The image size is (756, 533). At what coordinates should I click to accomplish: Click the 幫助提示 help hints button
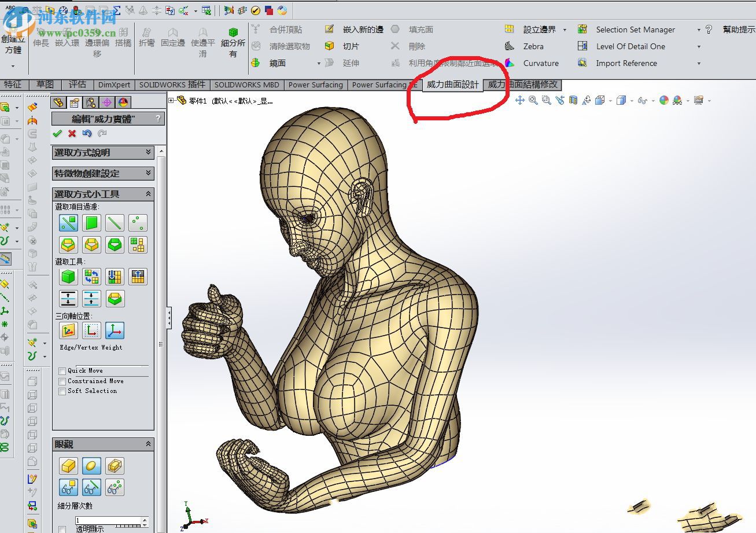point(731,30)
